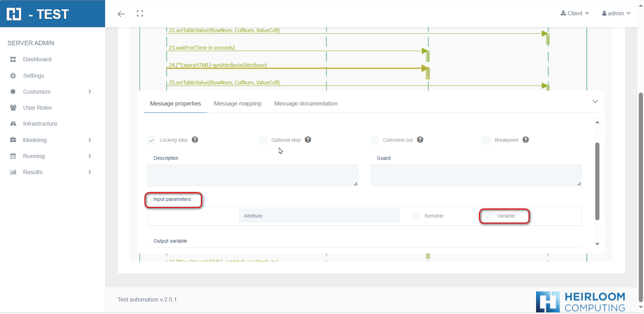Uncheck the Locking step checkbox
Viewport: 644px width, 314px height.
(151, 140)
